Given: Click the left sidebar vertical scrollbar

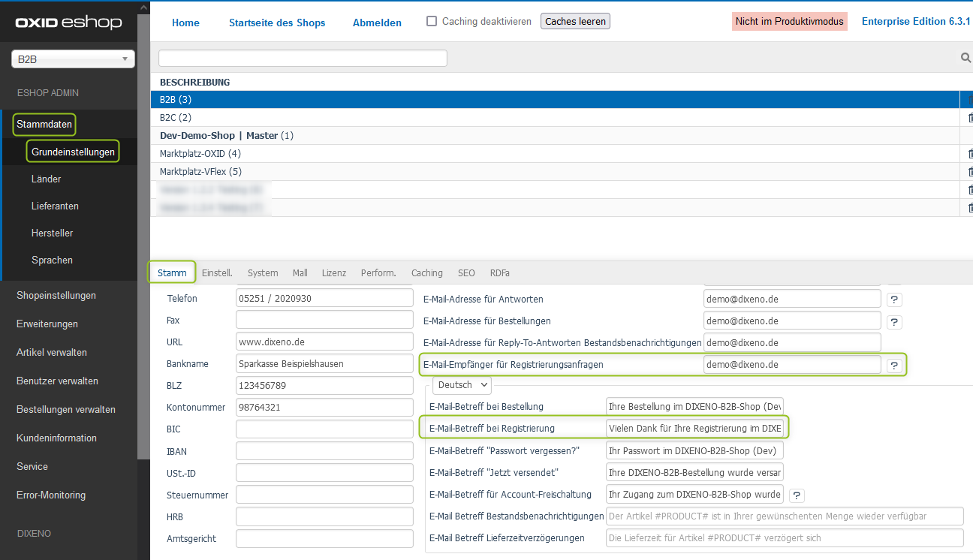Looking at the screenshot, I should click(143, 236).
